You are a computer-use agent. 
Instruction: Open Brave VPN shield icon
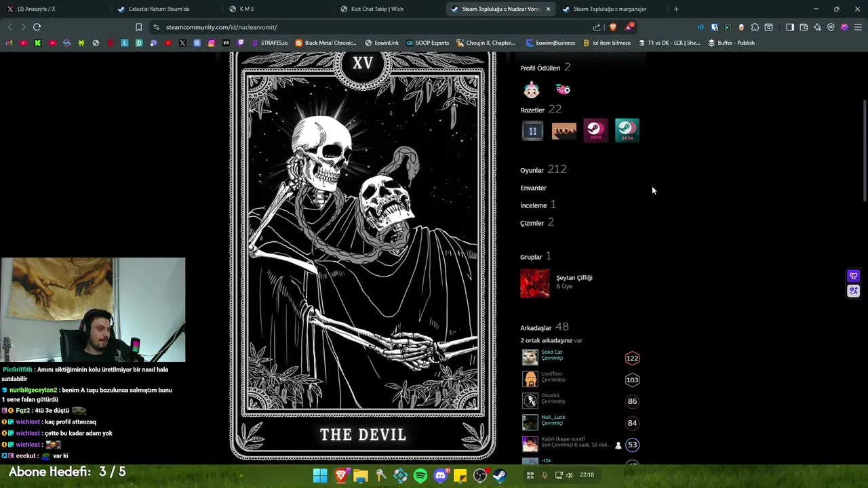click(x=831, y=27)
